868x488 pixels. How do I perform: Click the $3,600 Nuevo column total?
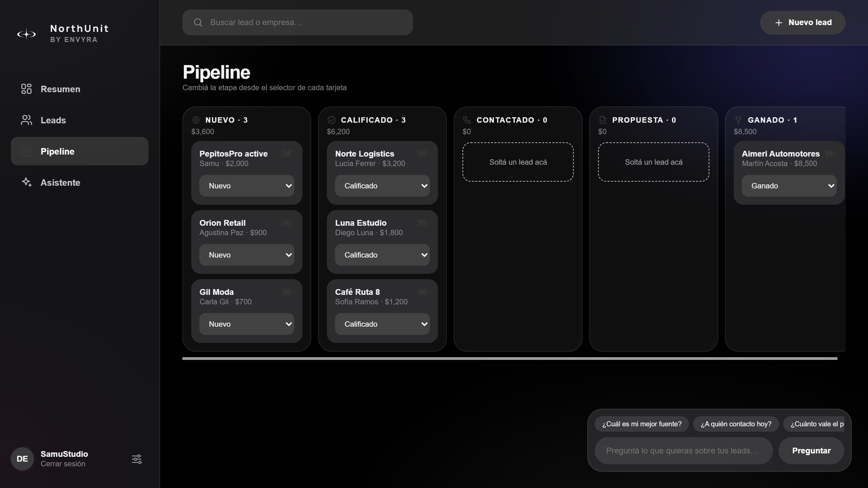click(203, 131)
